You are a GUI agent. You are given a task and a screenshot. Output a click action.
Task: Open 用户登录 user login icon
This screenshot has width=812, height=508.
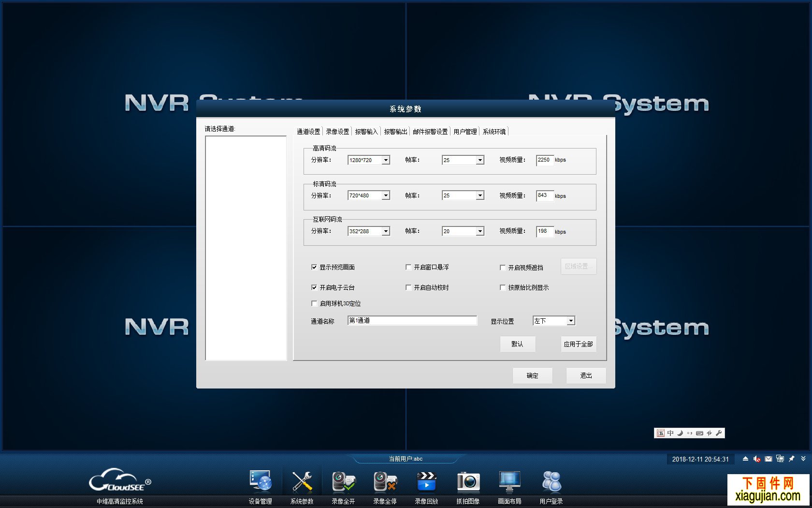[x=551, y=482]
